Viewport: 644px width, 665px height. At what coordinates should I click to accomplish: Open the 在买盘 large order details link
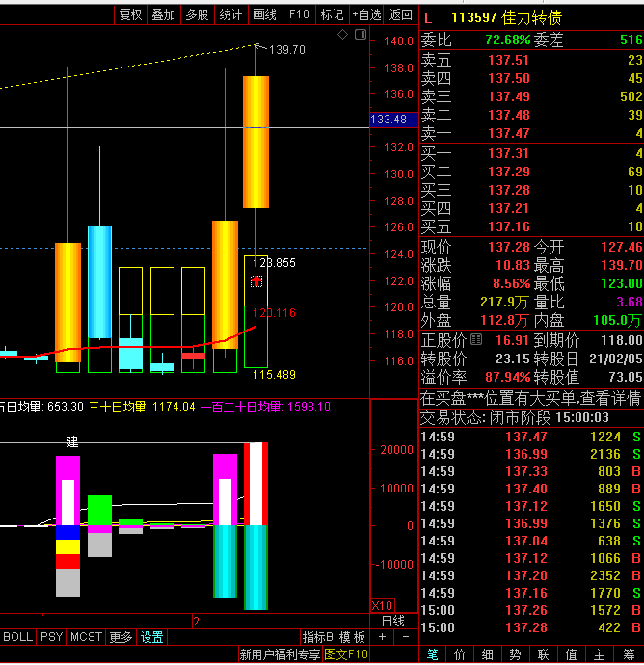531,399
